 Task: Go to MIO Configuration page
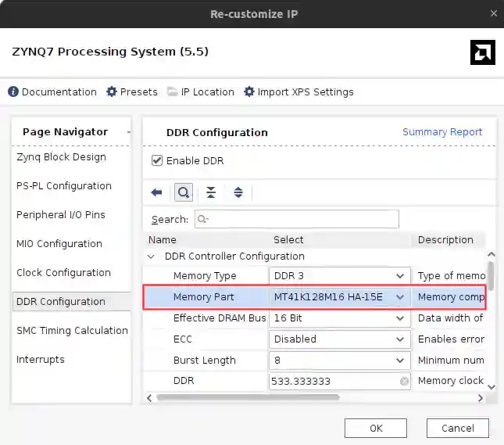tap(59, 243)
